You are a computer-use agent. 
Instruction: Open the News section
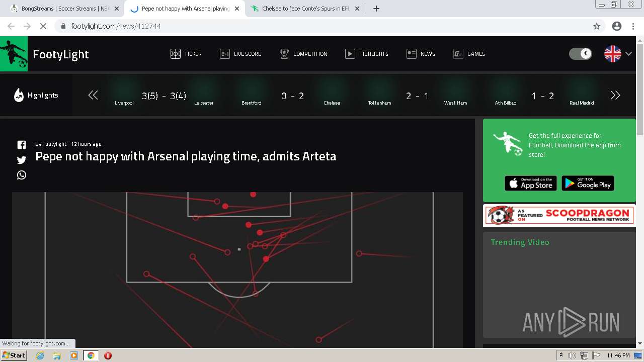tap(421, 54)
